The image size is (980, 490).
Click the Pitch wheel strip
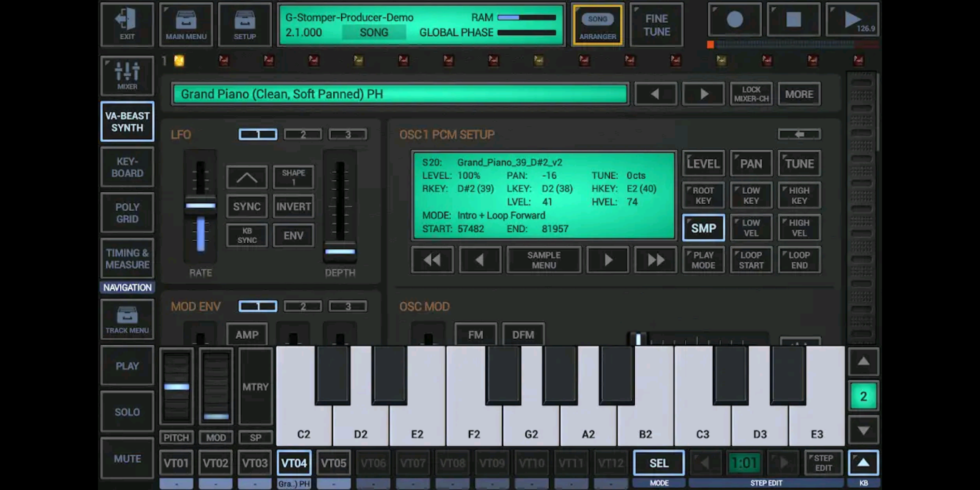coord(176,387)
